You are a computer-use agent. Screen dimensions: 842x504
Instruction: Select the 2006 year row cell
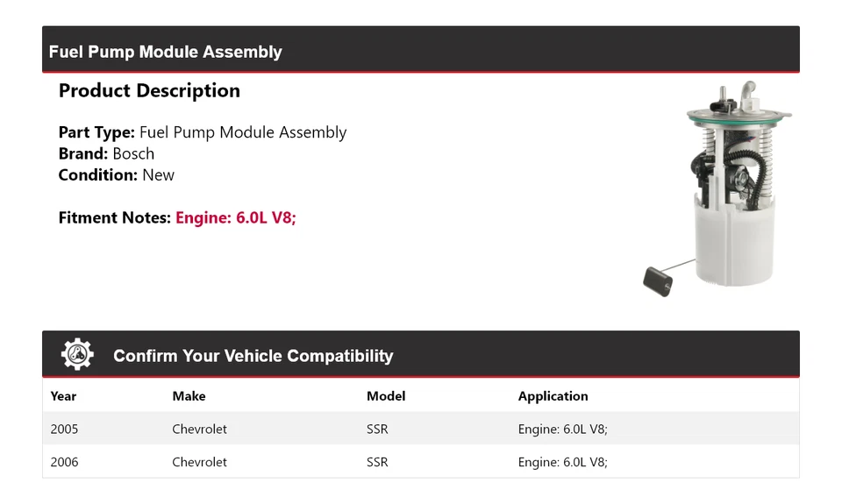pos(64,462)
